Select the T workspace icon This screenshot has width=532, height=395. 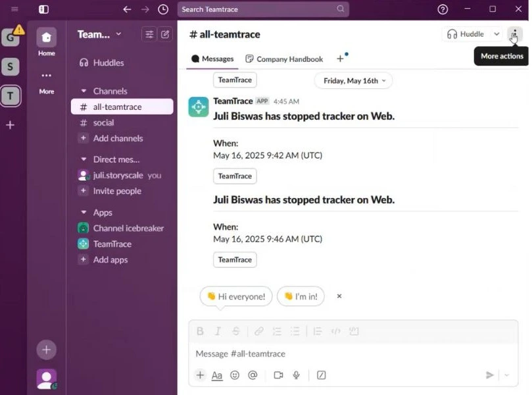click(x=11, y=96)
